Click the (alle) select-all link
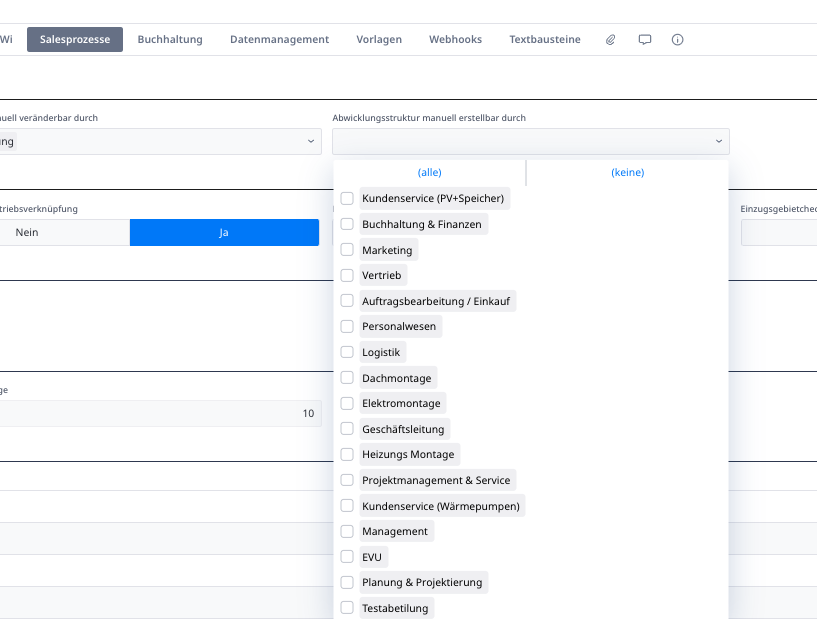 click(x=429, y=173)
